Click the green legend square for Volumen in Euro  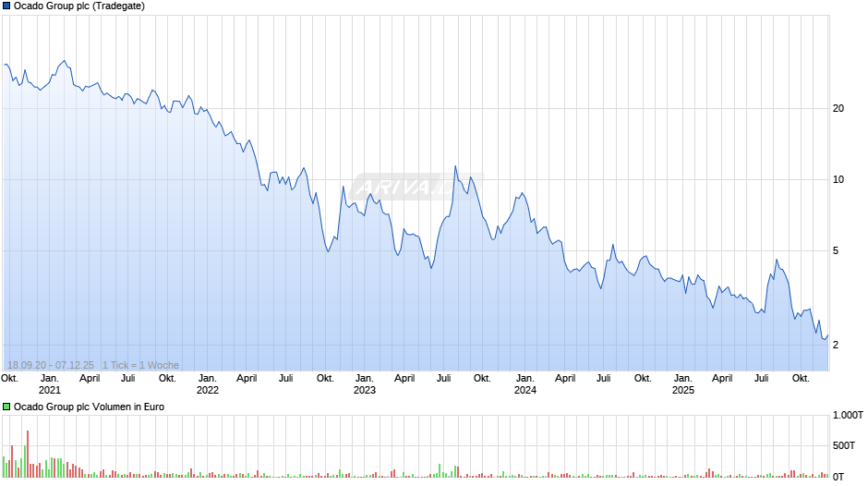pos(6,407)
